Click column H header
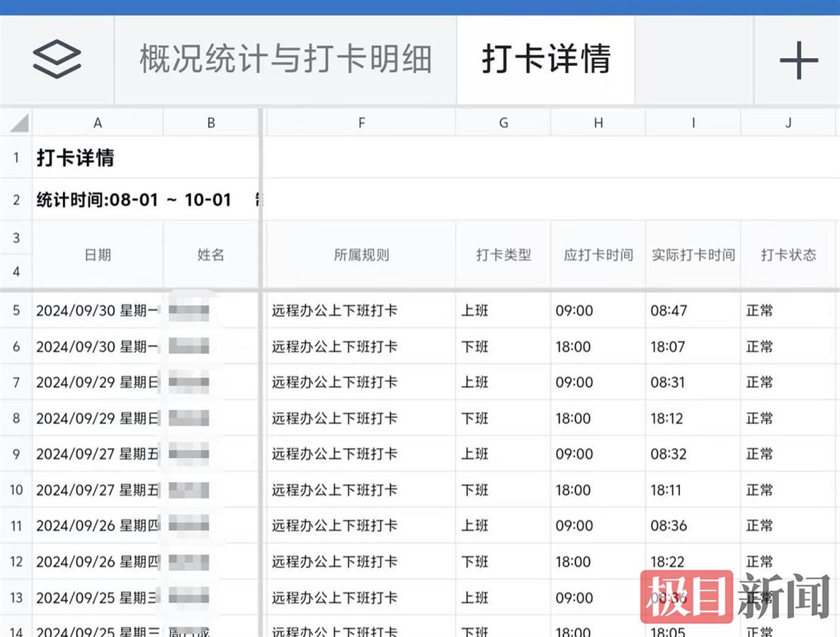Viewport: 840px width, 637px height. coord(598,122)
